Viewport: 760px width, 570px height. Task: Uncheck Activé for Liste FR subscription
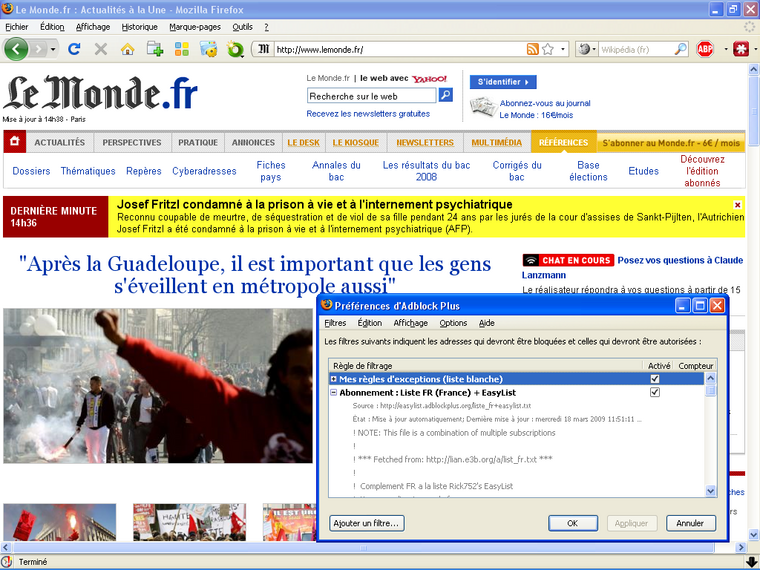point(655,392)
